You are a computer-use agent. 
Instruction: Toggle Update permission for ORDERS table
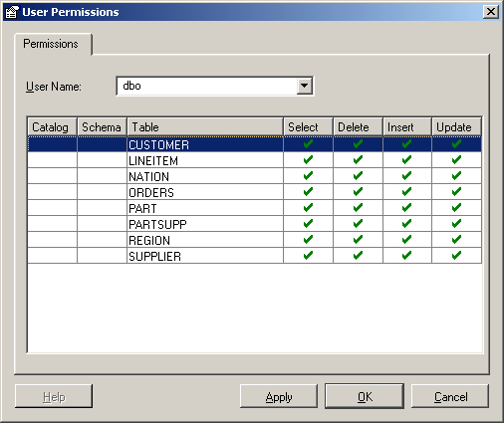tap(456, 192)
